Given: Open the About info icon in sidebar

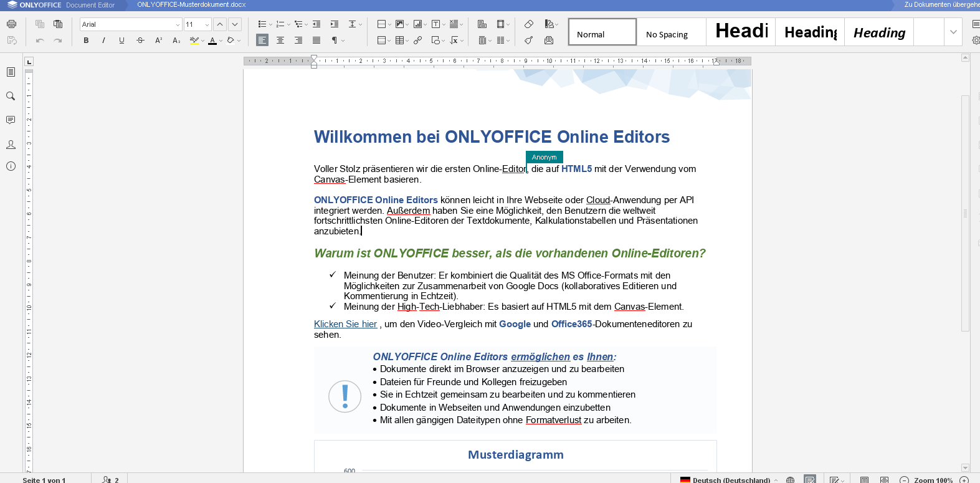Looking at the screenshot, I should (11, 166).
